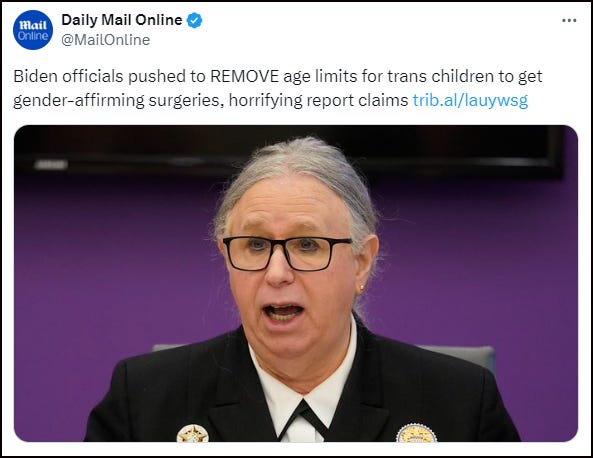Image resolution: width=593 pixels, height=458 pixels.
Task: Open the Daily Mail Online display name
Action: (122, 20)
